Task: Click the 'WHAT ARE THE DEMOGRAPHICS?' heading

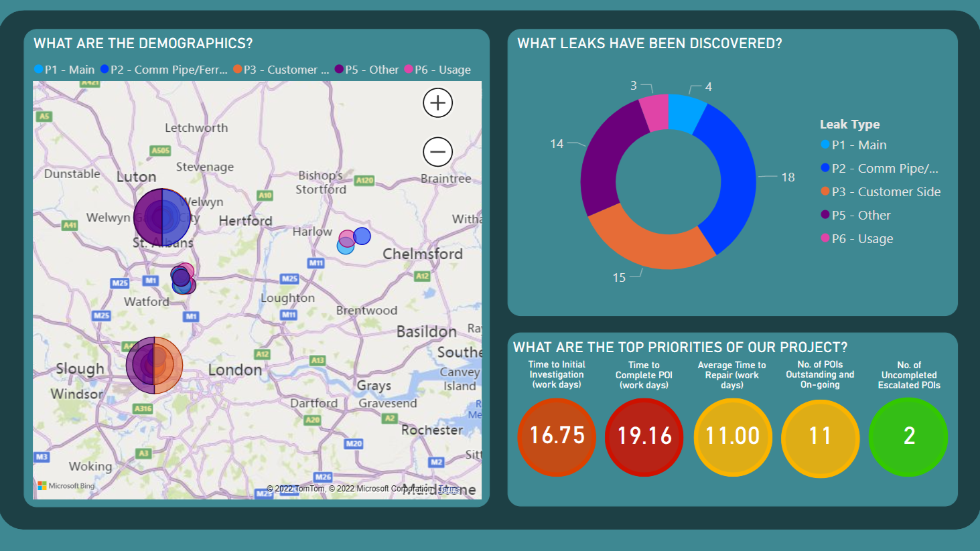Action: coord(143,44)
